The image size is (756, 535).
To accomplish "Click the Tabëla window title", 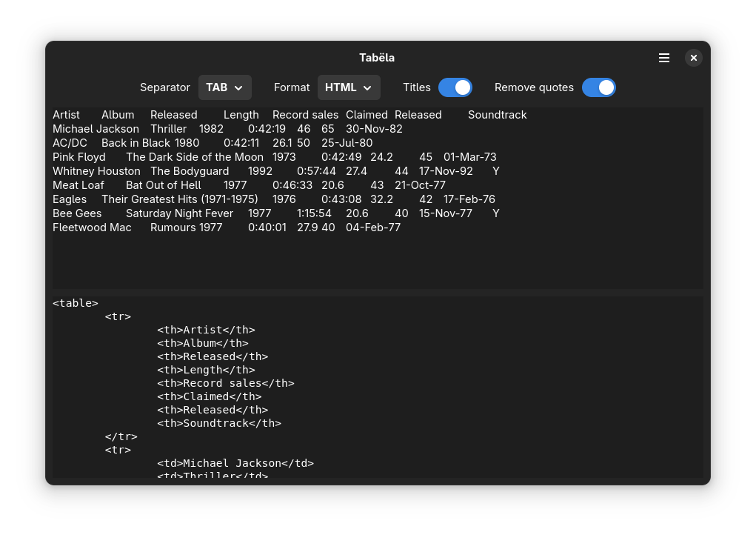I will [377, 58].
